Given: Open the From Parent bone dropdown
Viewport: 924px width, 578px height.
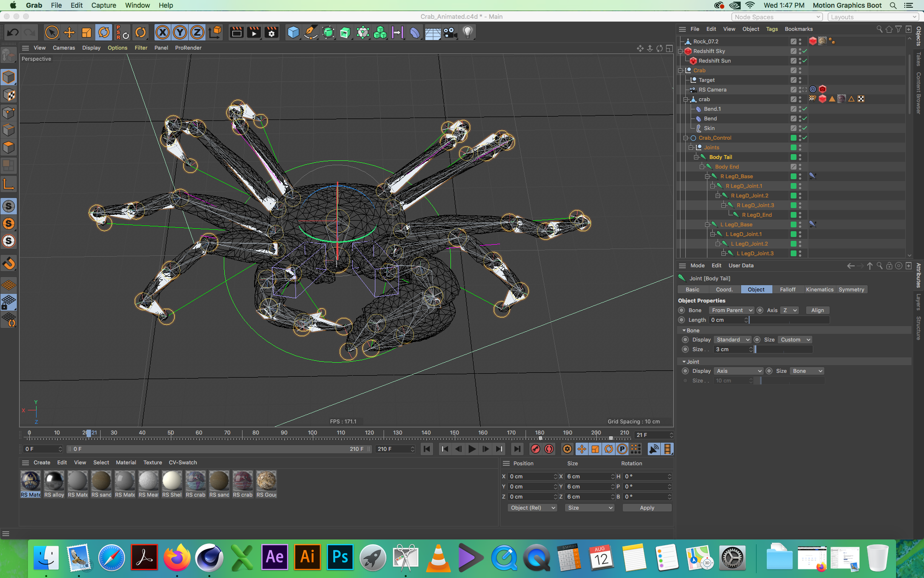Looking at the screenshot, I should point(731,310).
